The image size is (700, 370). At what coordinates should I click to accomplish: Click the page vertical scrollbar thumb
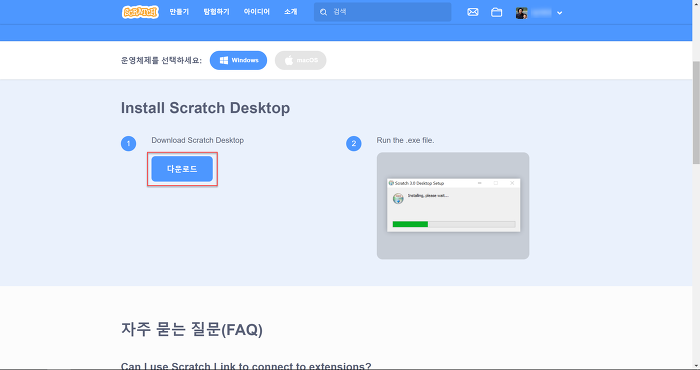click(x=696, y=112)
